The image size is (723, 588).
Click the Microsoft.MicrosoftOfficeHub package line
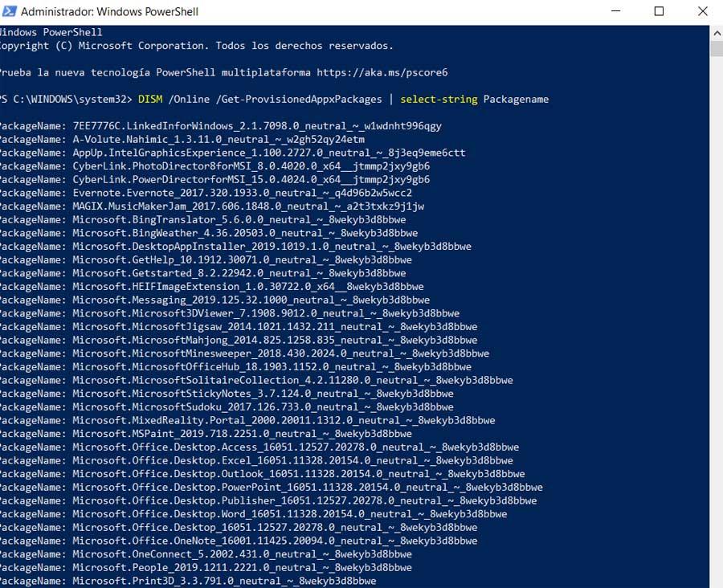point(235,366)
